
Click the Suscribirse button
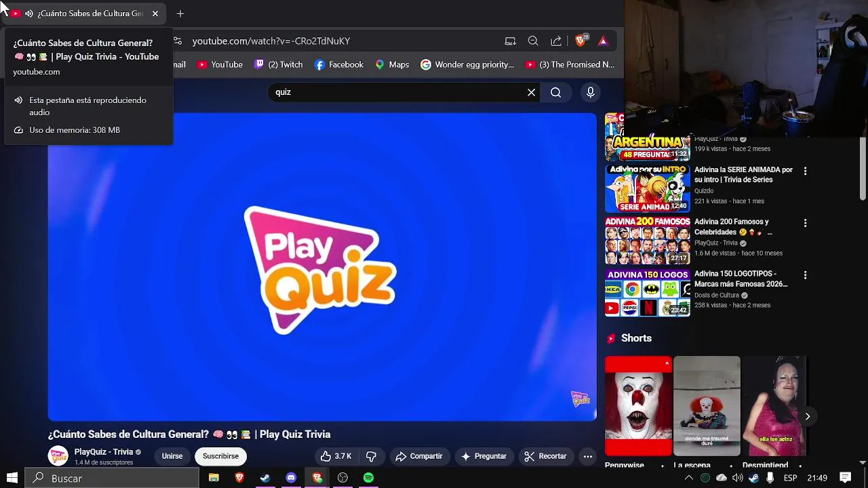pyautogui.click(x=220, y=456)
